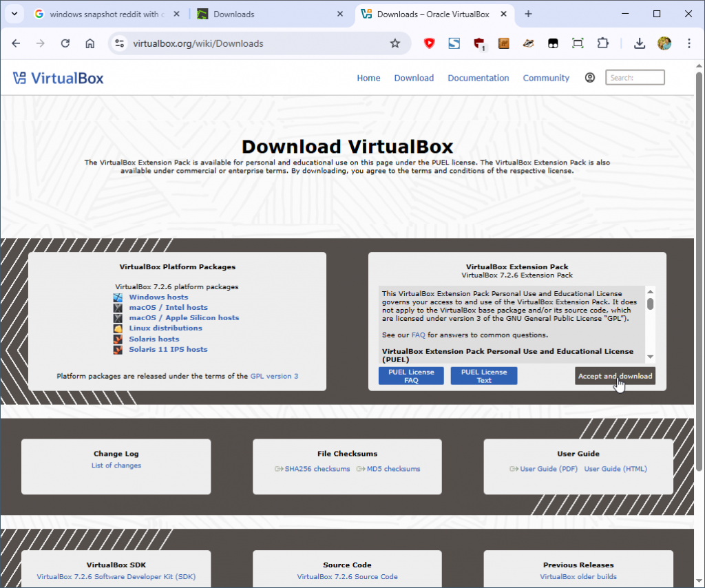705x588 pixels.
Task: Click the PUEL License FAQ button
Action: (x=411, y=376)
